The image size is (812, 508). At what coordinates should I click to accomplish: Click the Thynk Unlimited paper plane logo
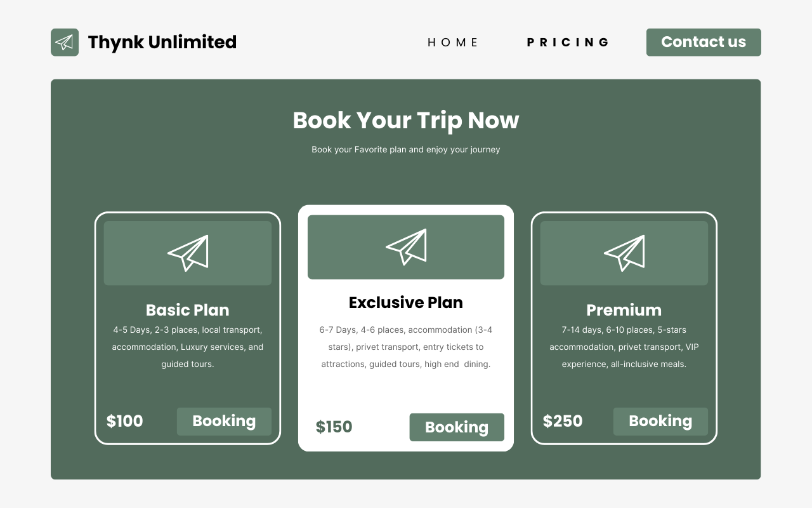coord(65,43)
